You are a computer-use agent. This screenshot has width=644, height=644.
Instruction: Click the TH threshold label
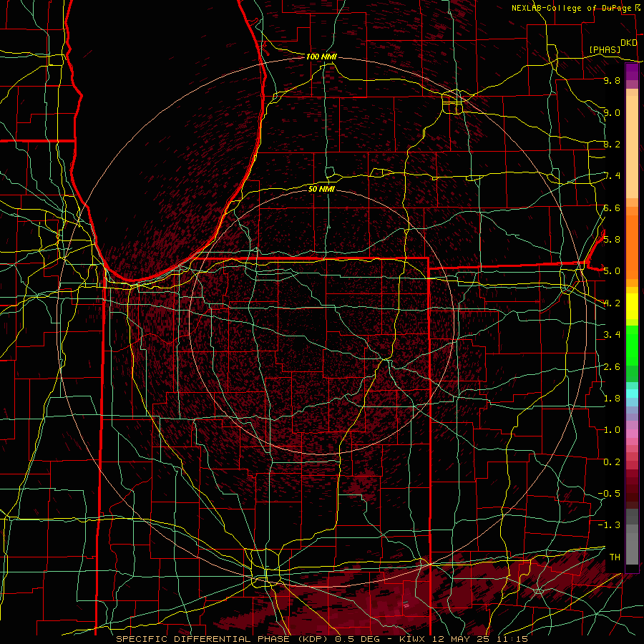click(x=615, y=557)
